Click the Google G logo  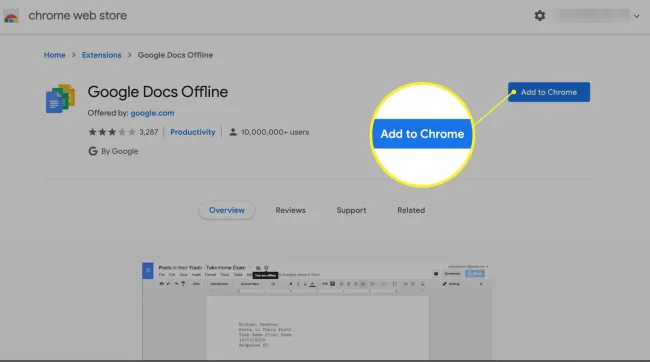click(93, 151)
